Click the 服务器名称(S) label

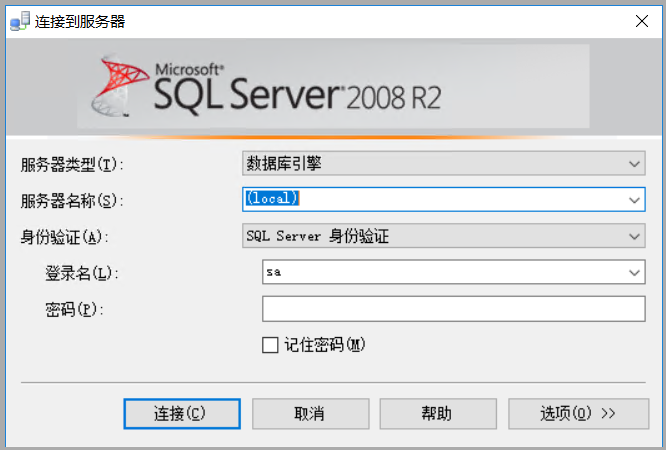(x=72, y=201)
